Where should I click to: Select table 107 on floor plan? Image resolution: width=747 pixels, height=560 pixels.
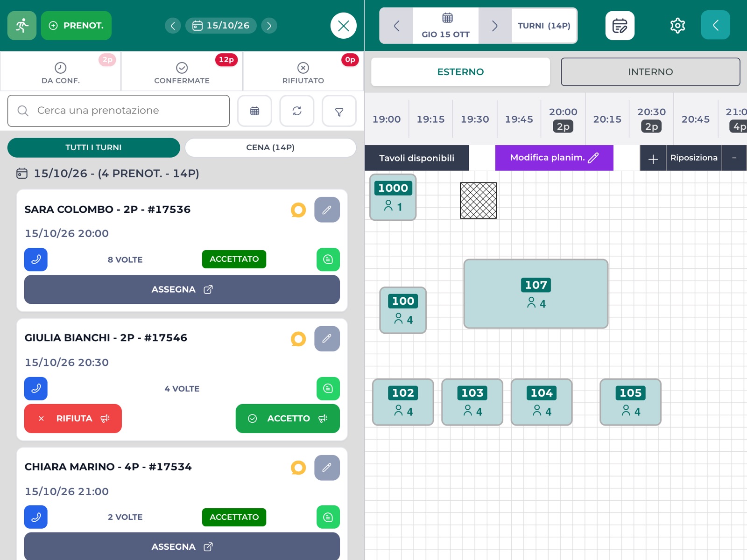pyautogui.click(x=536, y=294)
